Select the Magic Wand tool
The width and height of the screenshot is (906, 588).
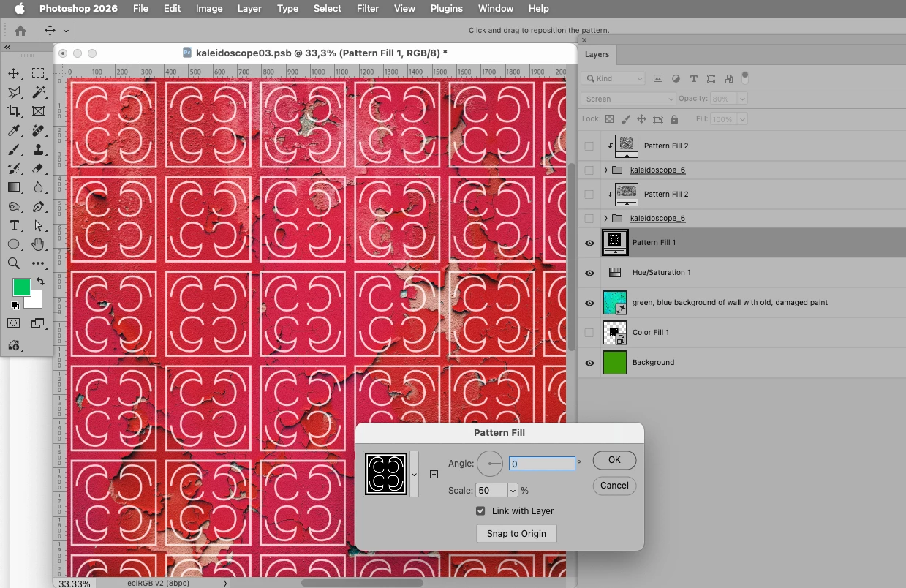click(x=38, y=92)
